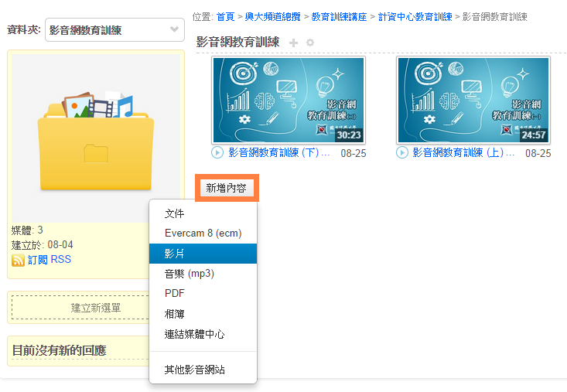This screenshot has width=567, height=392.
Task: Open the 30:23 video thumbnail
Action: [x=288, y=100]
